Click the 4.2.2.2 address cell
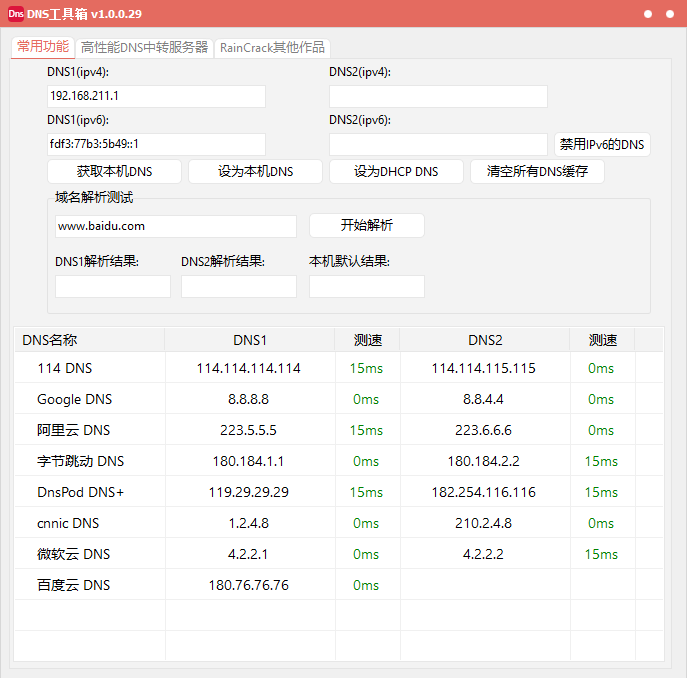 click(484, 554)
